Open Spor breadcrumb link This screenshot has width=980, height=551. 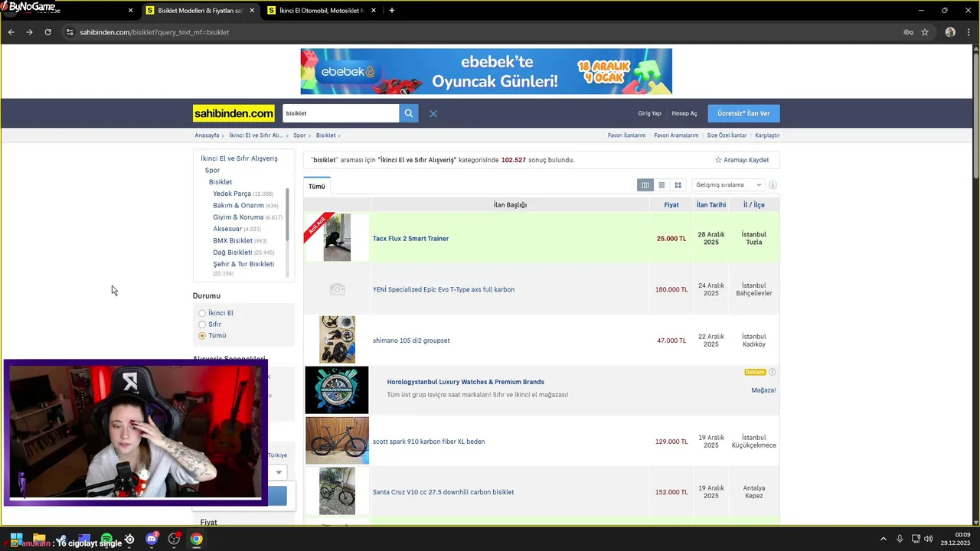point(299,135)
